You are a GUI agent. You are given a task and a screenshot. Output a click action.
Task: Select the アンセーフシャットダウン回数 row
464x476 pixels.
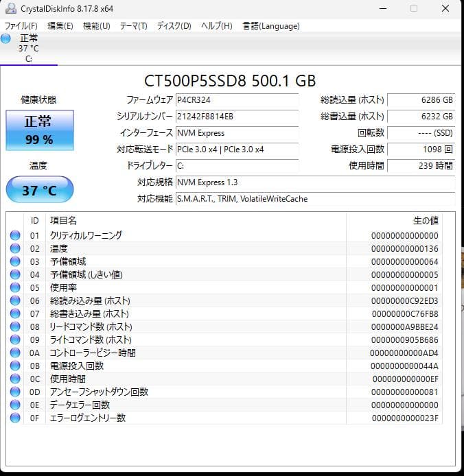(224, 392)
